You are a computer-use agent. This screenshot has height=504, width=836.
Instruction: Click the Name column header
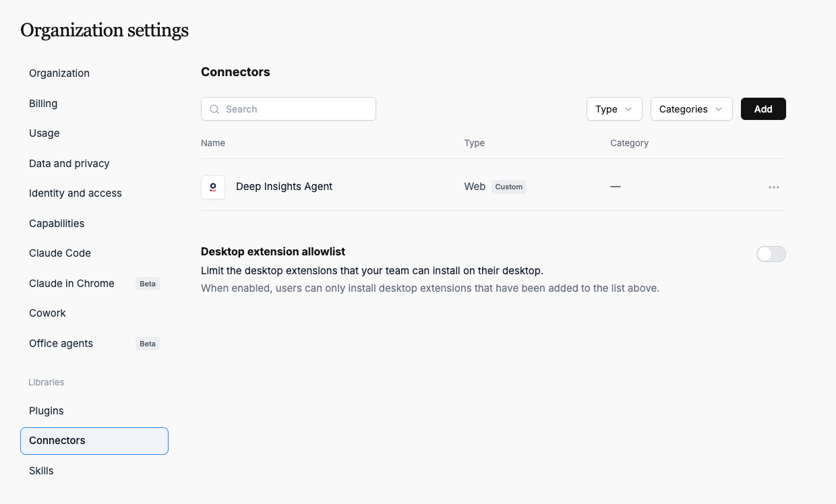(x=213, y=143)
